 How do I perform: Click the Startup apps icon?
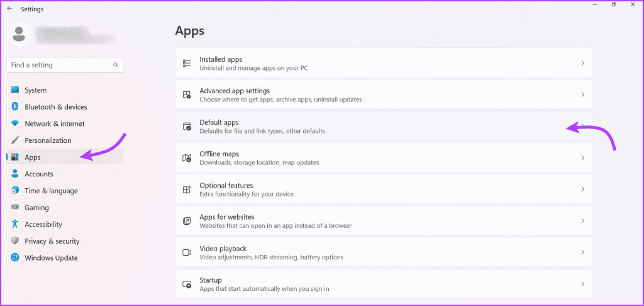pos(186,284)
